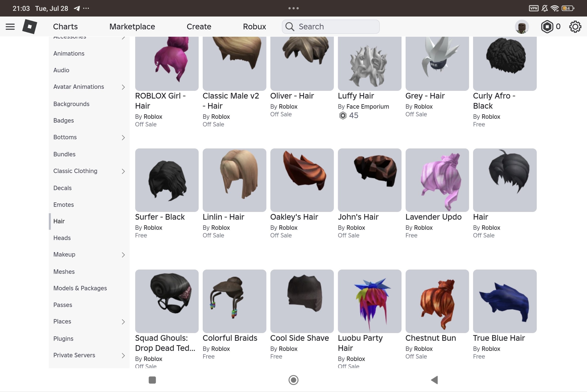The height and width of the screenshot is (392, 587).
Task: Click the Roblox logo home icon
Action: 30,27
